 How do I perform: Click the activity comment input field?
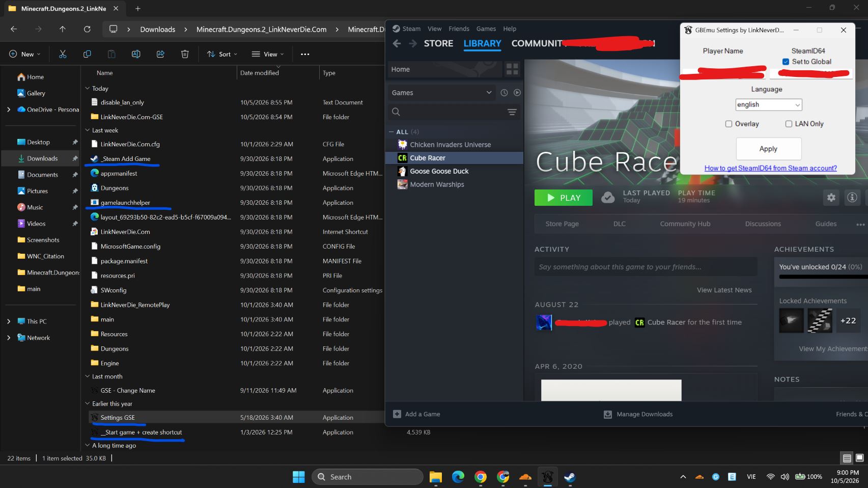[646, 267]
